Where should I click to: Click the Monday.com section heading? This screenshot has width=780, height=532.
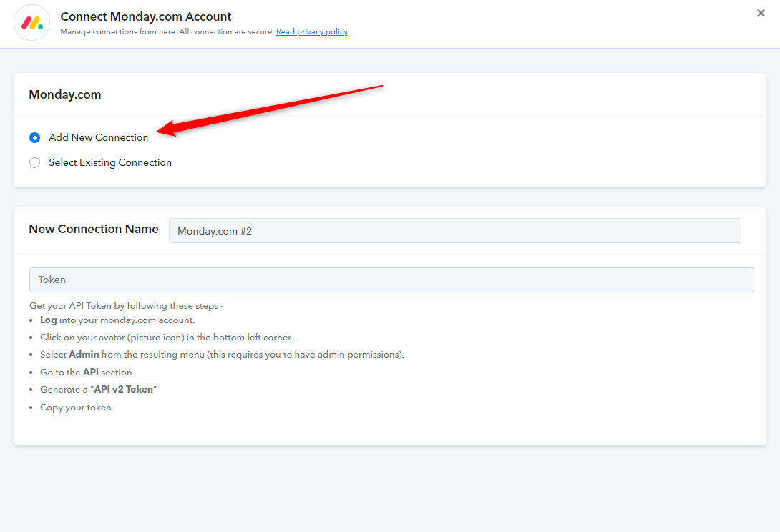click(64, 94)
